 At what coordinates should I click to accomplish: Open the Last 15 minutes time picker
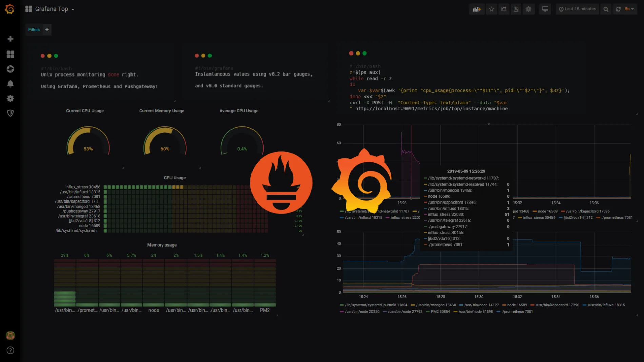click(577, 9)
